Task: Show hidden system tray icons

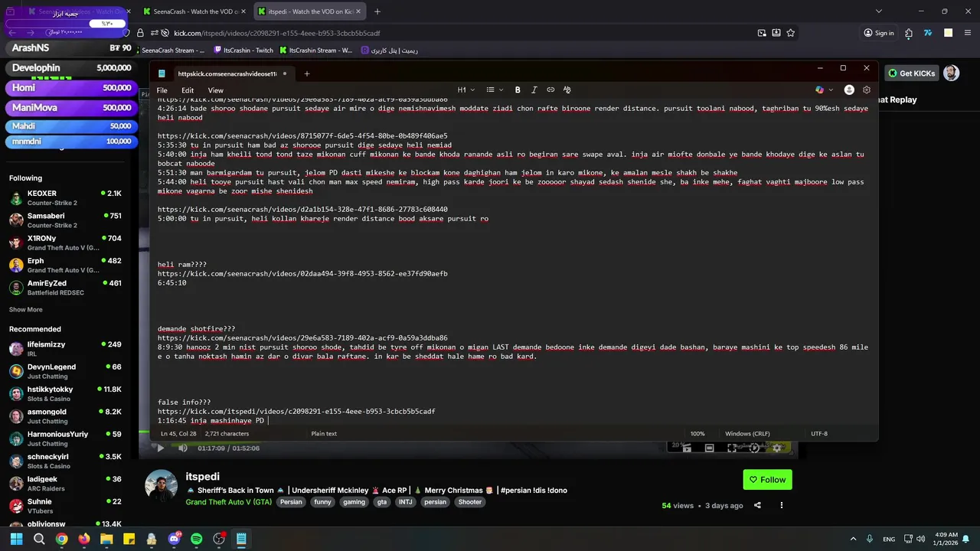Action: [x=854, y=539]
